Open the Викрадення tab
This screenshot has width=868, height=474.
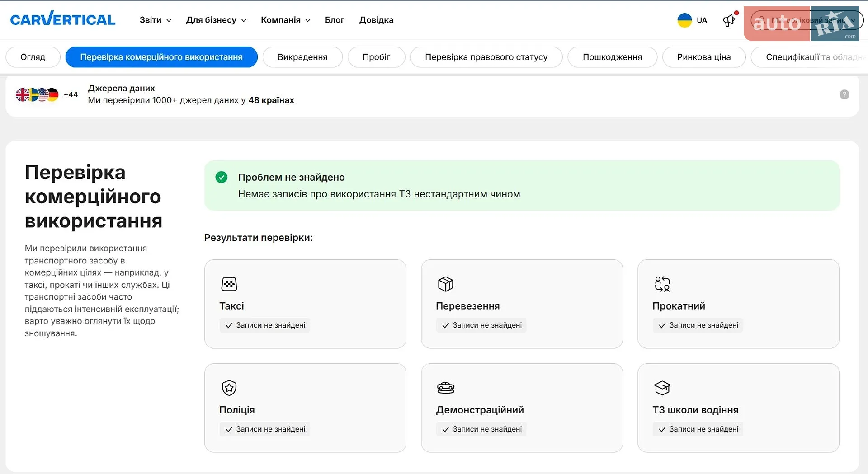[302, 57]
